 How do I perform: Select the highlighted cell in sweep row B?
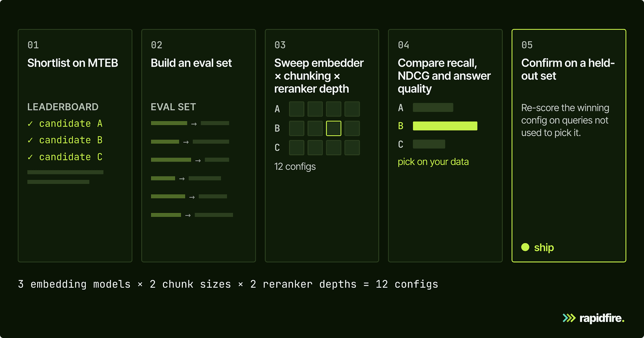334,128
